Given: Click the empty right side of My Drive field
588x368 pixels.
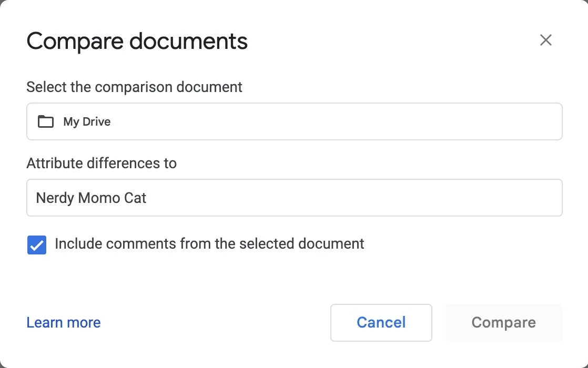Looking at the screenshot, I should click(447, 122).
